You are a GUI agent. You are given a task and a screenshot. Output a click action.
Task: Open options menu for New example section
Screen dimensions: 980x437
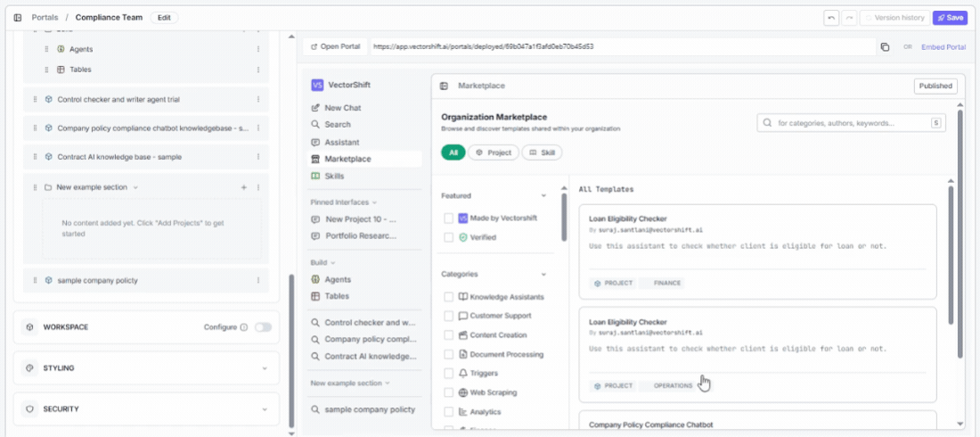click(258, 187)
